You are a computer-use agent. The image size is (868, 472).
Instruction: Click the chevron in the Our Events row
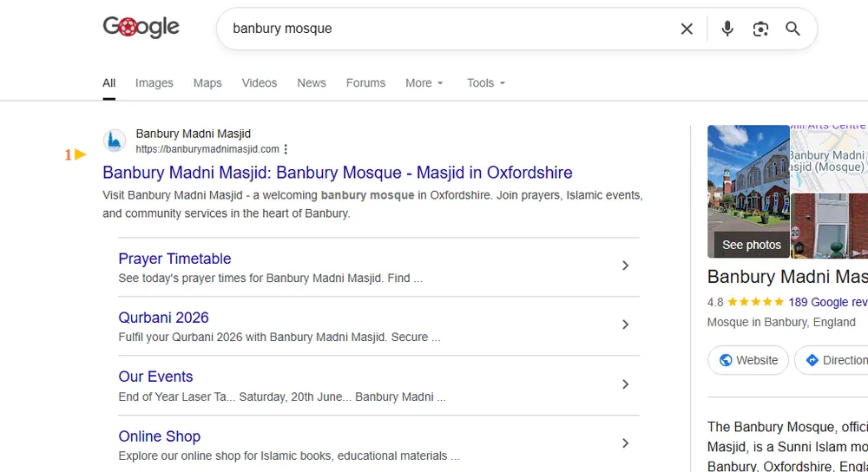[625, 384]
